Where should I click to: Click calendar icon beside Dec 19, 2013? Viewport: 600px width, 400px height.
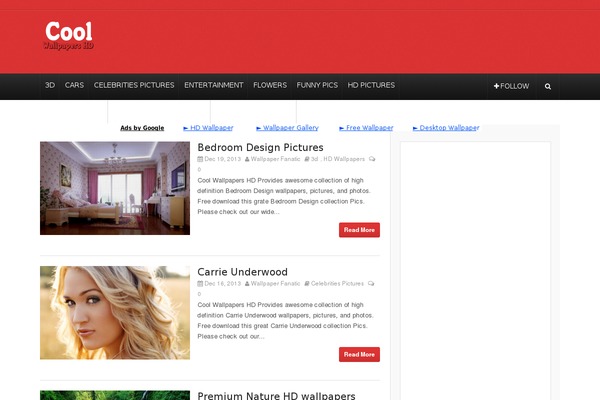200,159
